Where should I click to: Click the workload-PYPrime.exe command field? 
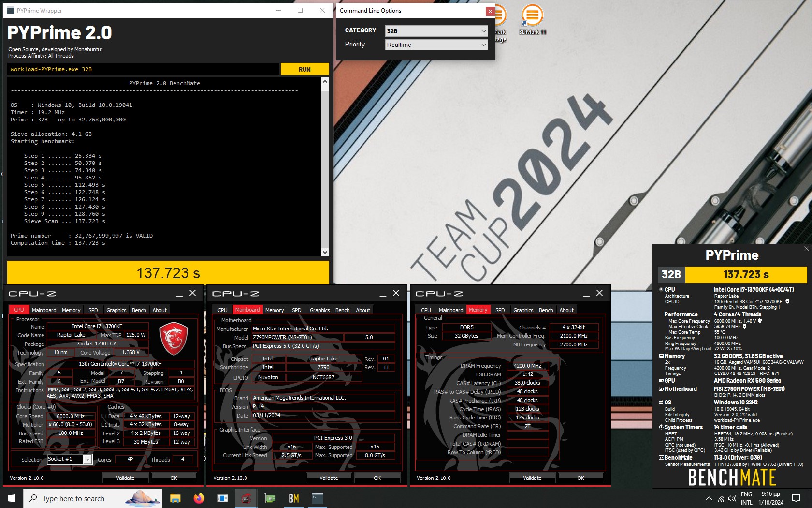pos(143,69)
